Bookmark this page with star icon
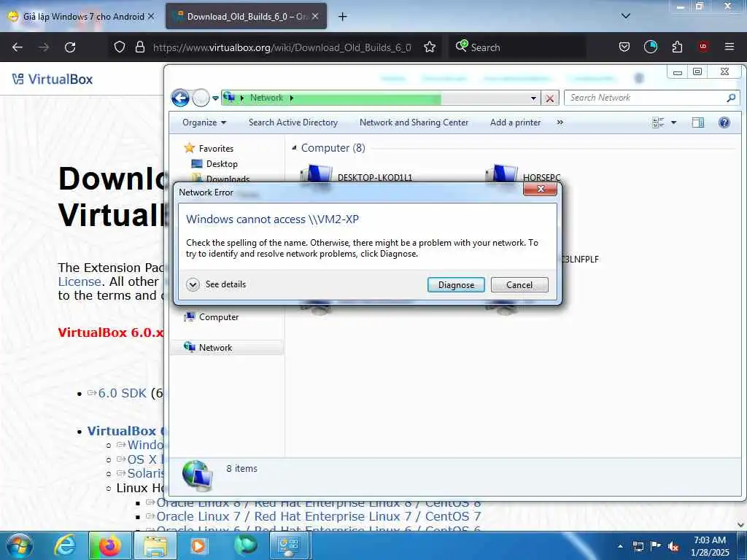 [430, 47]
